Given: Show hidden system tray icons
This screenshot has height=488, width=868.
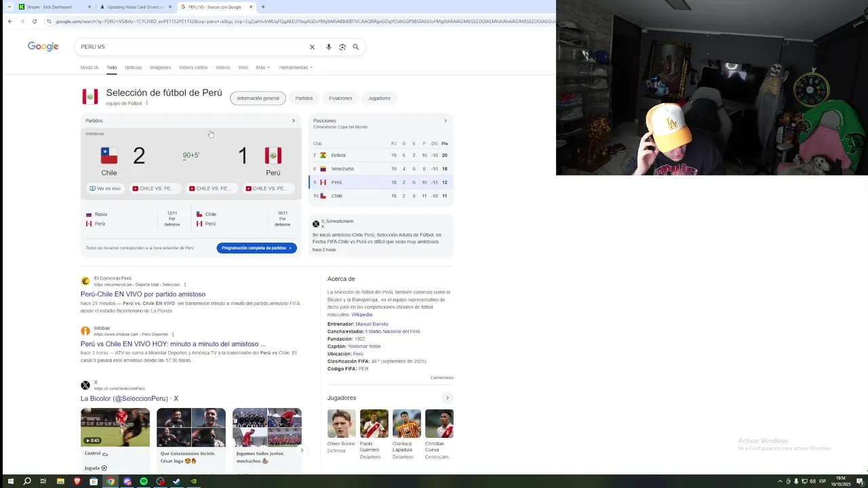Looking at the screenshot, I should click(780, 481).
